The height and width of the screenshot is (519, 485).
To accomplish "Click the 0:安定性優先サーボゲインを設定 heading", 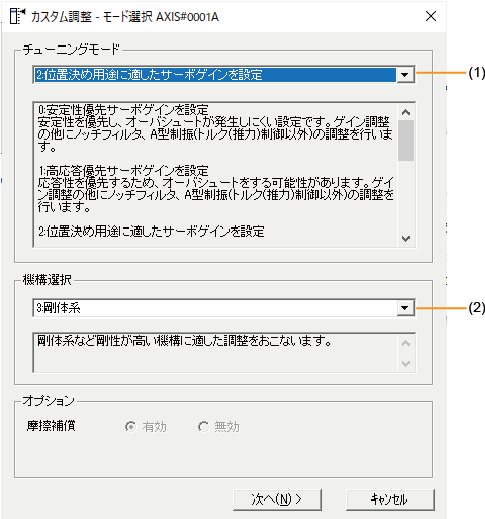I will [123, 109].
